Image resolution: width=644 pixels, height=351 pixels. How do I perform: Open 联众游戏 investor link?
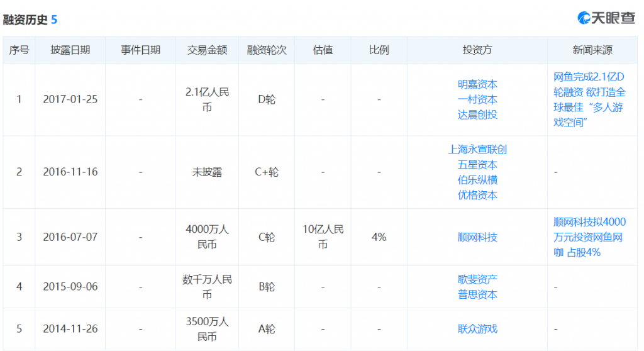(x=477, y=329)
